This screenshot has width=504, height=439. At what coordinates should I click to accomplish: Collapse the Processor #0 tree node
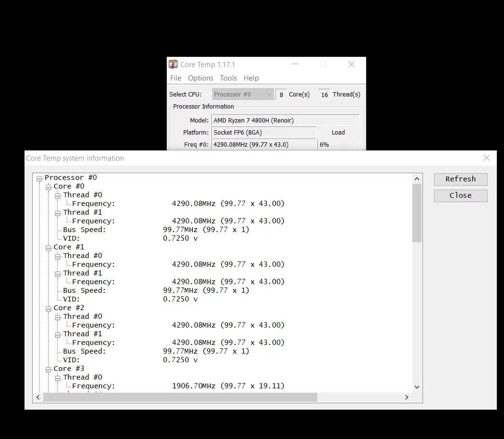(x=39, y=178)
